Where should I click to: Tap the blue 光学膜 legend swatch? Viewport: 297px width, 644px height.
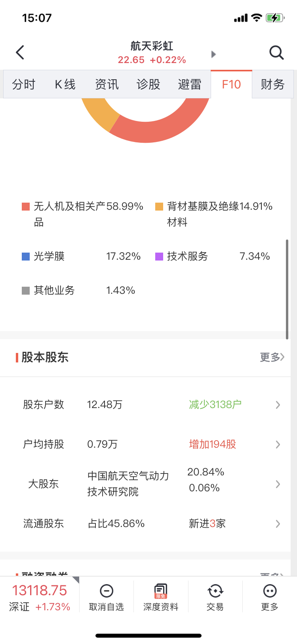(x=26, y=257)
